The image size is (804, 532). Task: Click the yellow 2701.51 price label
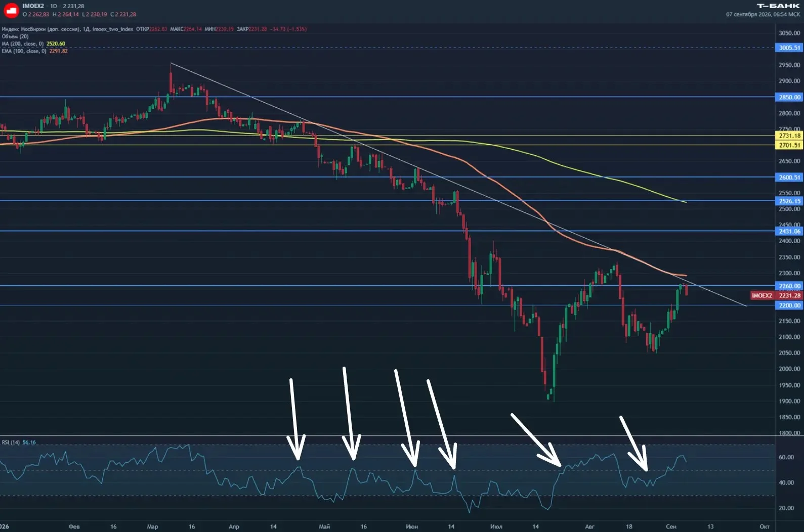pyautogui.click(x=789, y=145)
